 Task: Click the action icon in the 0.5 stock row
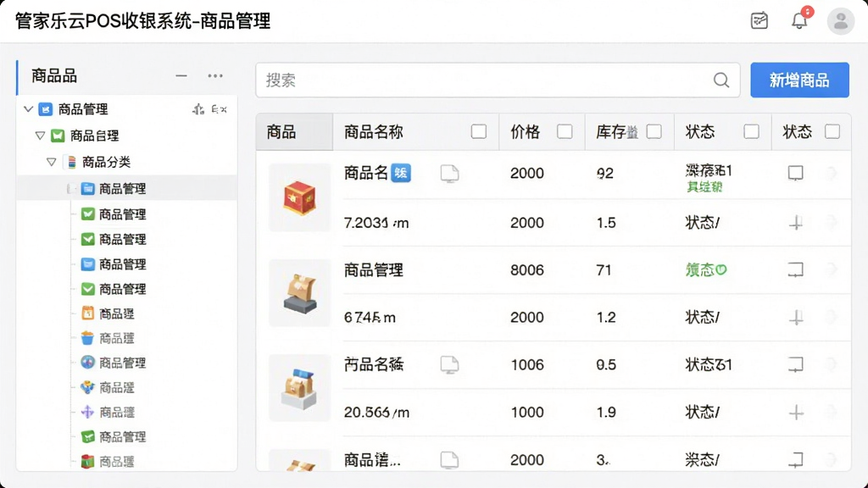click(795, 364)
